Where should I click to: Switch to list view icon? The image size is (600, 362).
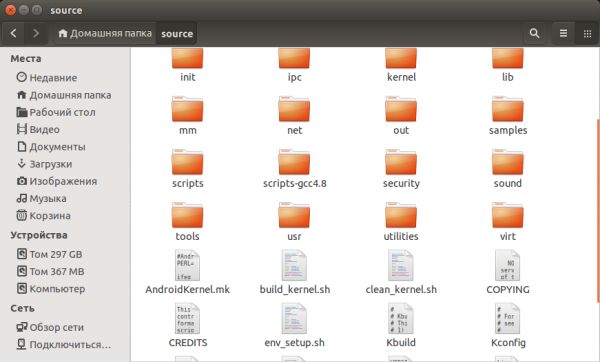[x=563, y=33]
